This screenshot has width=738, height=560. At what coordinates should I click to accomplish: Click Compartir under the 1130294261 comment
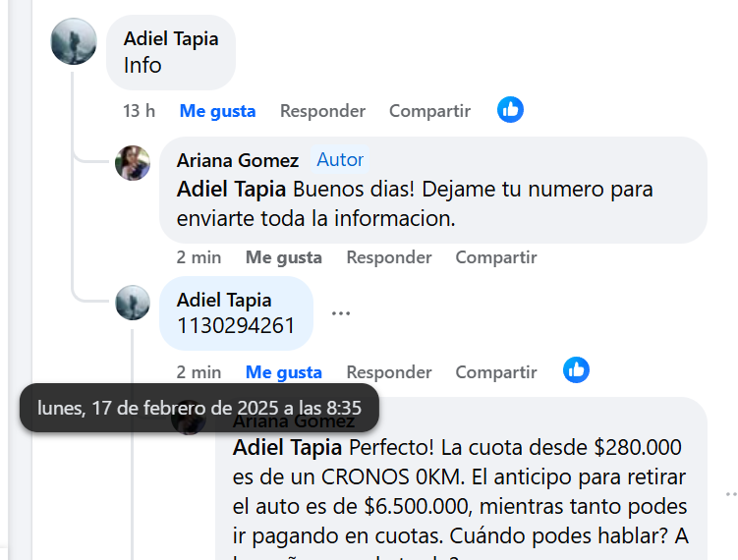click(x=496, y=372)
